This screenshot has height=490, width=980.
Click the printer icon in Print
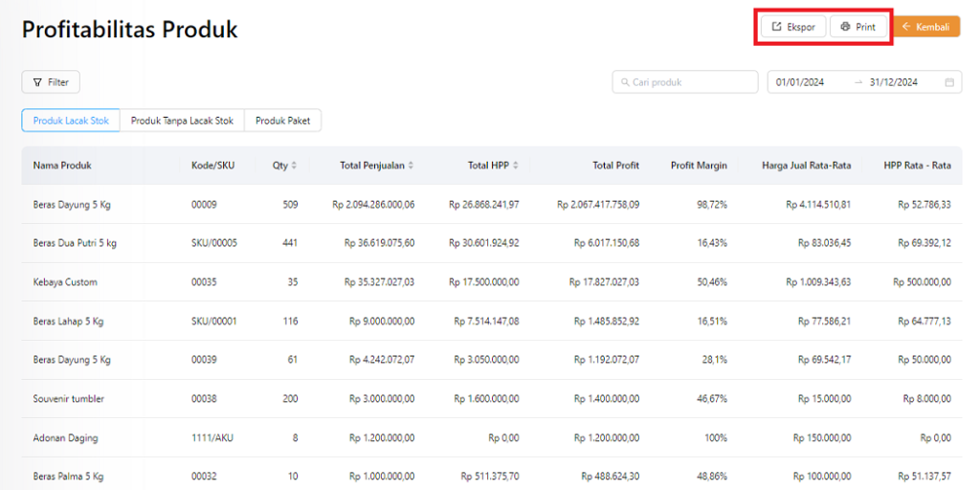tap(846, 27)
